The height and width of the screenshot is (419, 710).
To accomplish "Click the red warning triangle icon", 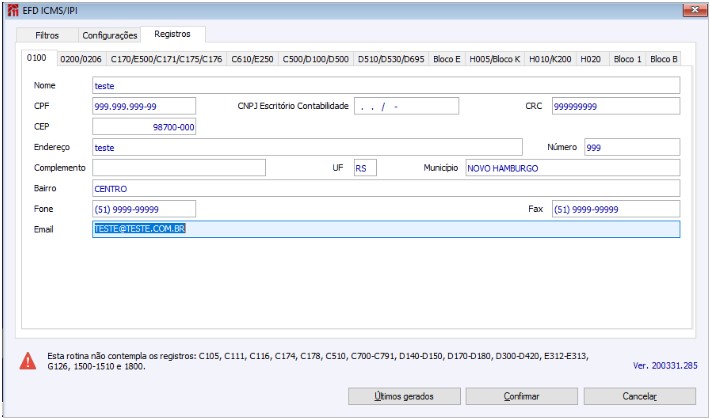I will [x=28, y=361].
